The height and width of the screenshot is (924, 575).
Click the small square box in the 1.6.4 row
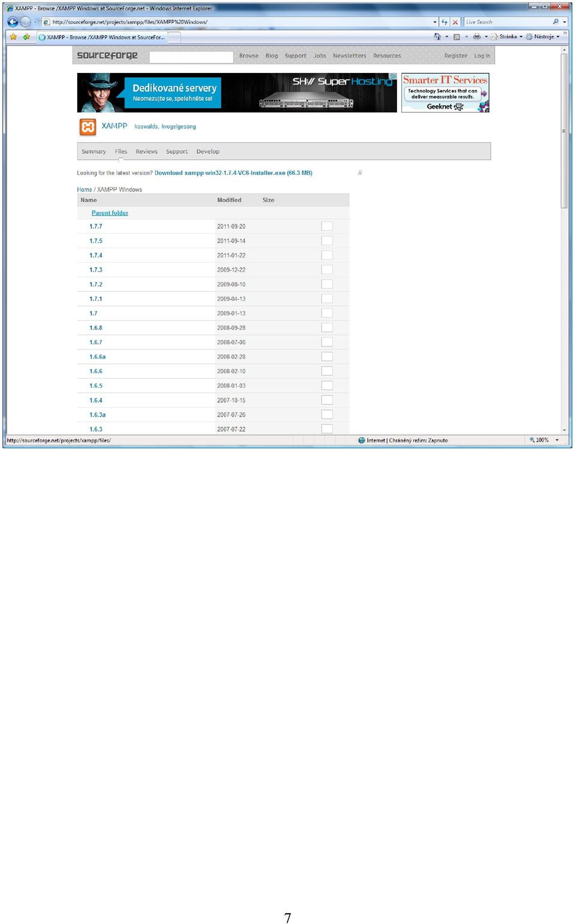[x=327, y=400]
